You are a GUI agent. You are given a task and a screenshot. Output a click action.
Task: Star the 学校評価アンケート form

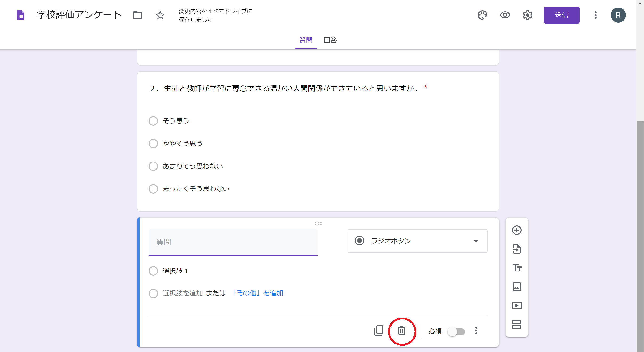160,15
